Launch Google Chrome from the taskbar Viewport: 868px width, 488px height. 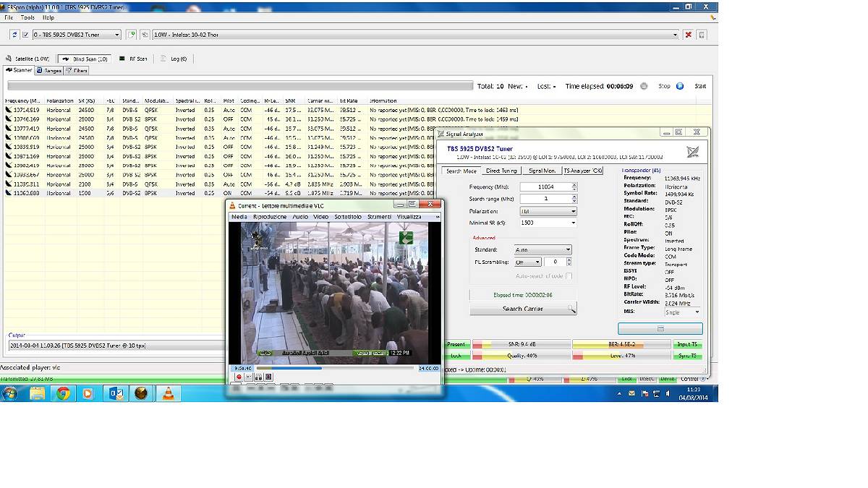coord(63,393)
